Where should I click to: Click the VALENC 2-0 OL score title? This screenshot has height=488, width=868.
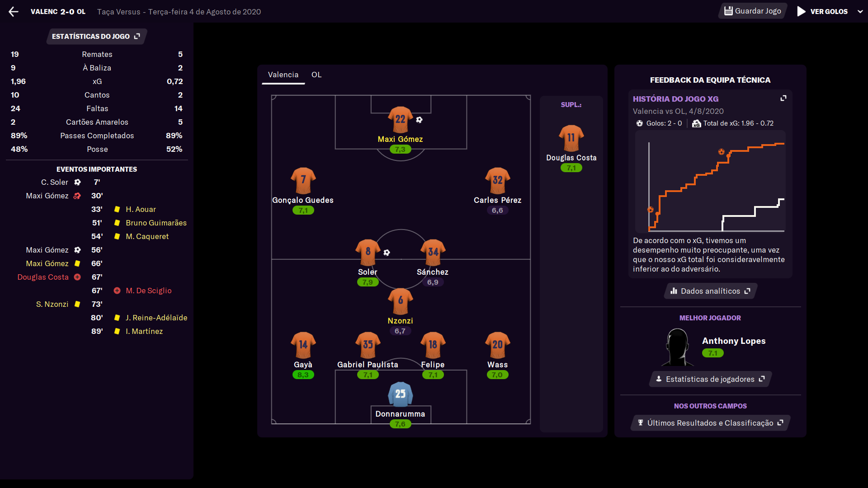tap(58, 12)
